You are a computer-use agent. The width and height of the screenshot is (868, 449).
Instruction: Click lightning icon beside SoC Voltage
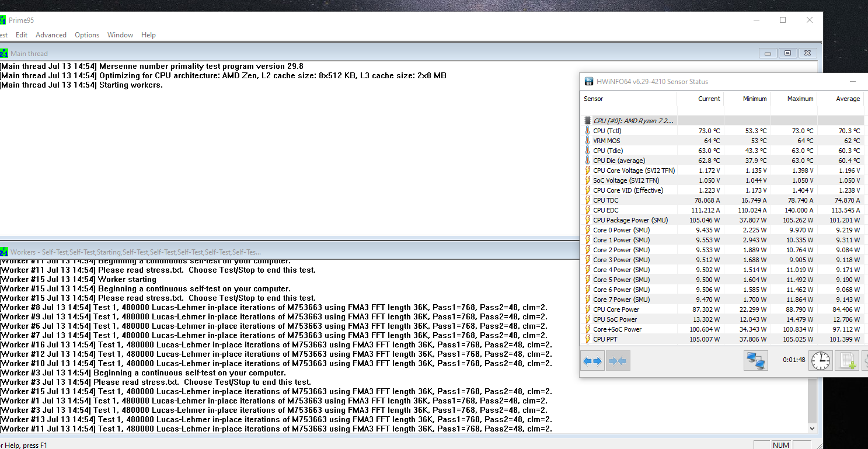point(588,180)
